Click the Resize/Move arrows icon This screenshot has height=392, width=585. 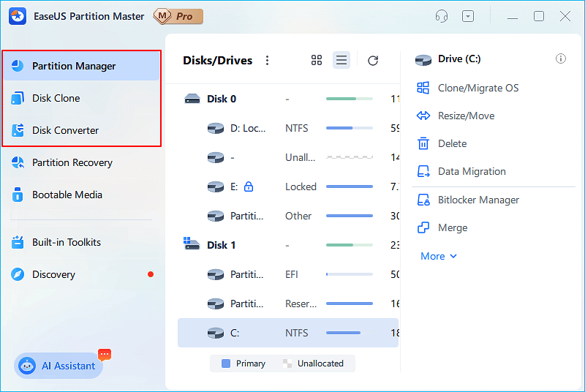point(423,116)
